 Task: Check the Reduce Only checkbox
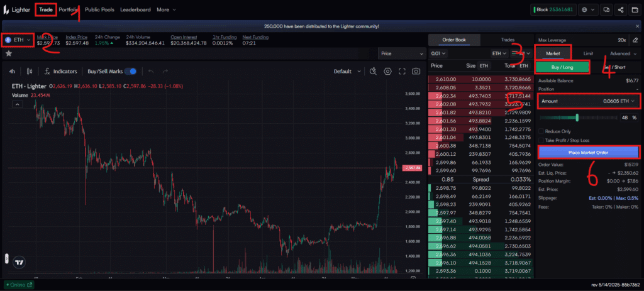(541, 131)
